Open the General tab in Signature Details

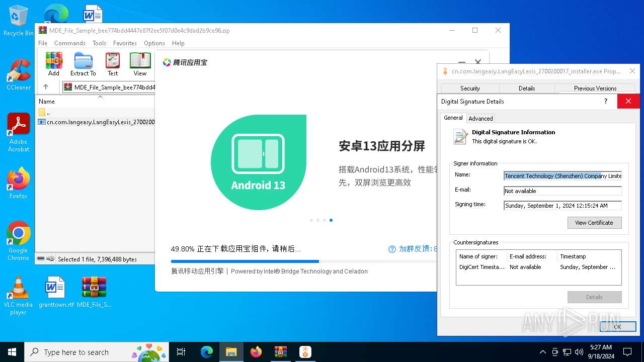click(453, 118)
